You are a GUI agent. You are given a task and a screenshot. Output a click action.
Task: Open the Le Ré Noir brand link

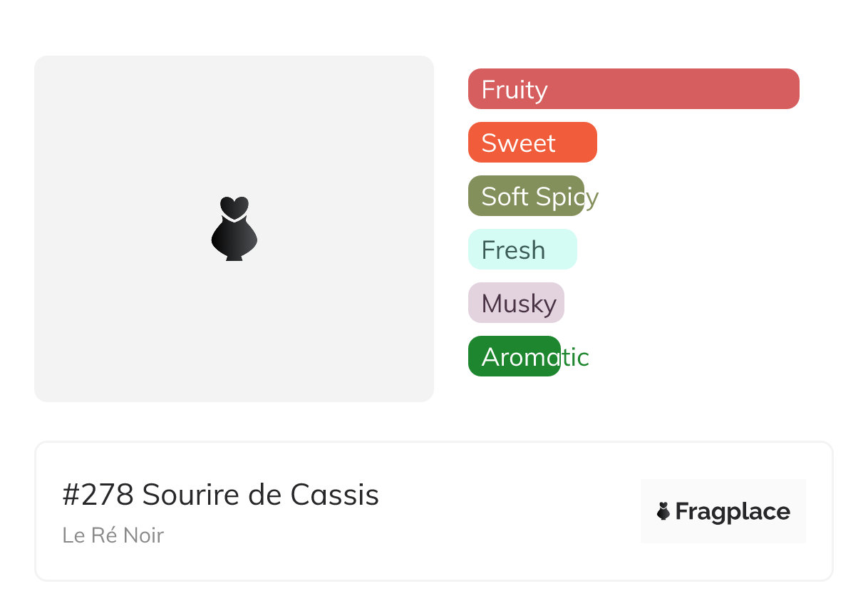pyautogui.click(x=113, y=535)
